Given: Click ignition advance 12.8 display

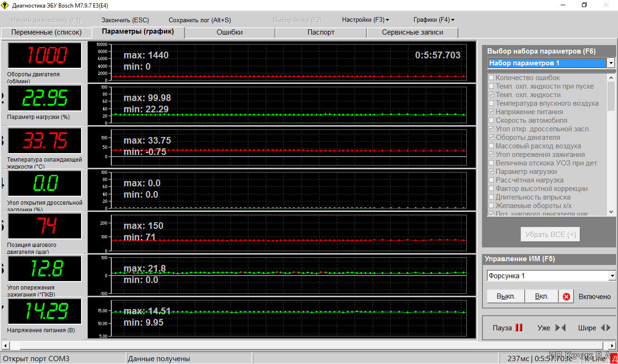Looking at the screenshot, I should coord(45,269).
